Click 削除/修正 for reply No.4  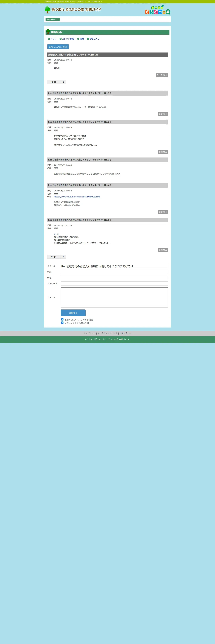163,212
